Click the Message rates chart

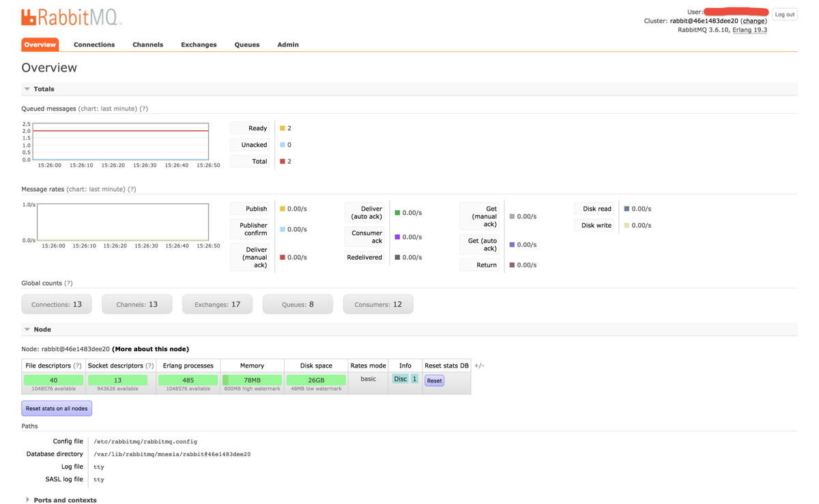click(x=123, y=222)
